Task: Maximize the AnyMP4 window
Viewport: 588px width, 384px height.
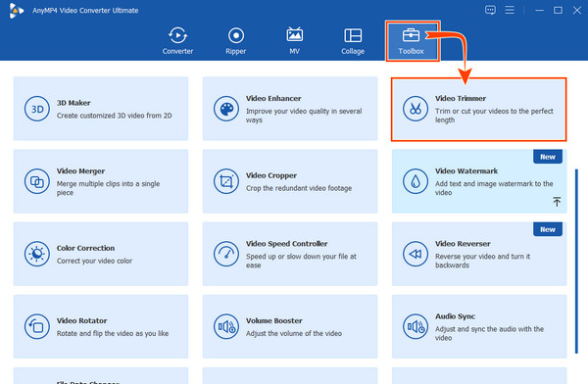Action: tap(558, 10)
